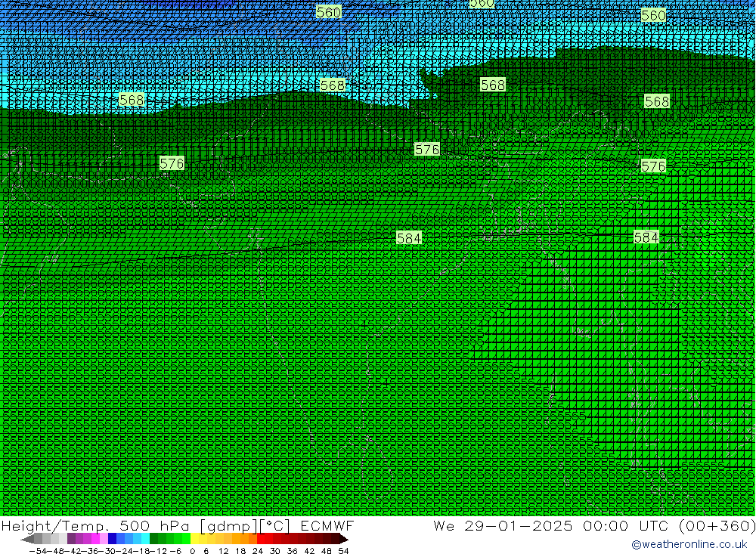Pick the dark purple swatch above the -42 label

click(x=71, y=539)
